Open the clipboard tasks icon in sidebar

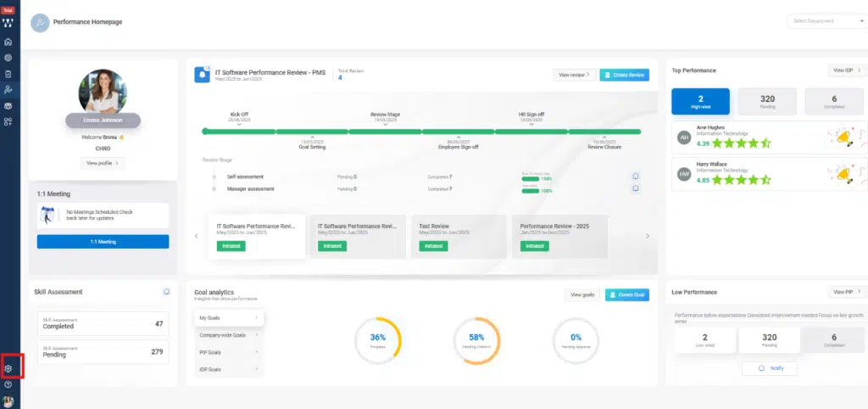click(x=8, y=74)
